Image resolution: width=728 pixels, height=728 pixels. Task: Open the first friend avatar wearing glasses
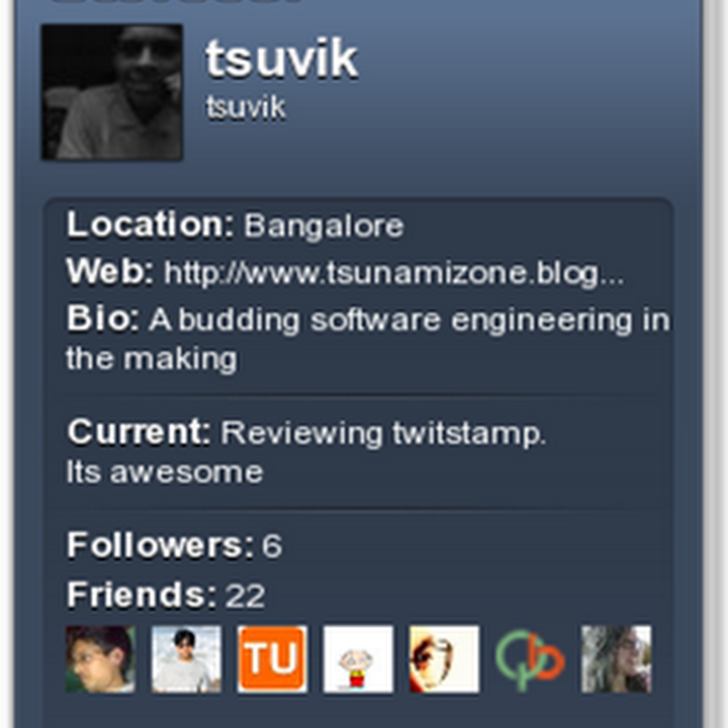coord(101,659)
